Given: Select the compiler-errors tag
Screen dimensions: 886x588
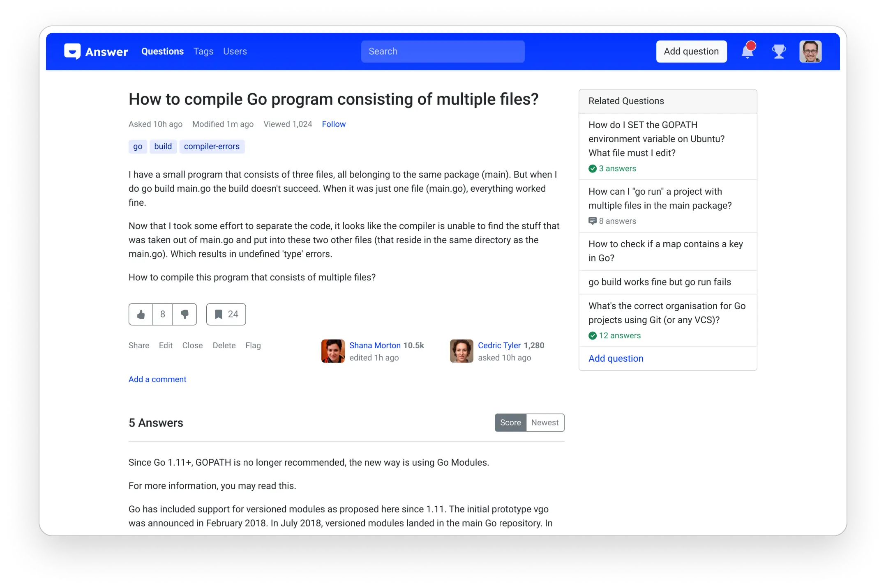Looking at the screenshot, I should [212, 147].
